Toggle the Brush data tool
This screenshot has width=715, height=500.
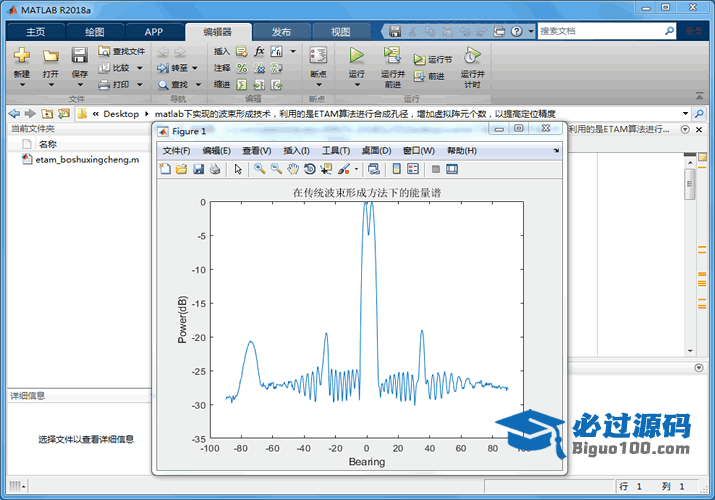[344, 169]
